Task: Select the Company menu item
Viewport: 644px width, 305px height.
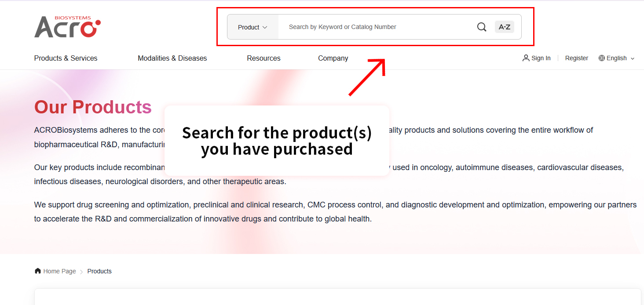Action: click(x=333, y=58)
